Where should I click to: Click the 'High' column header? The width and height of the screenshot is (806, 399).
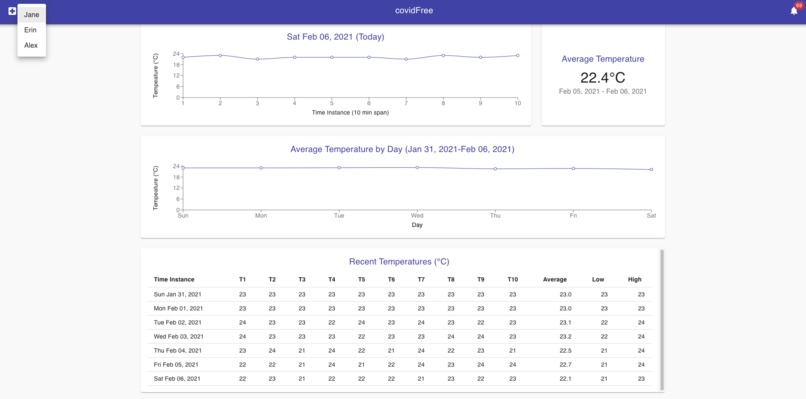coord(635,280)
